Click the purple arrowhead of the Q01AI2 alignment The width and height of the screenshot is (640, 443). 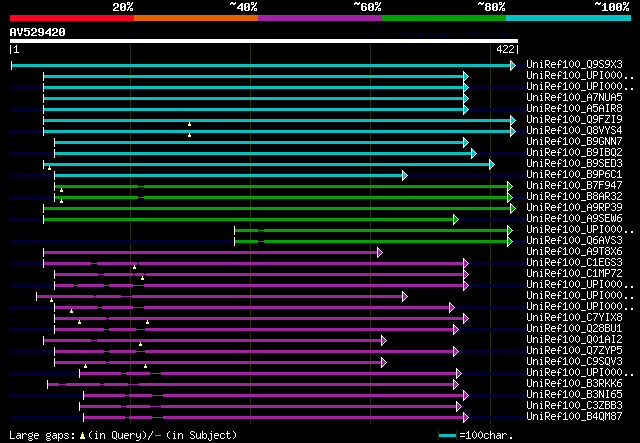(x=384, y=341)
